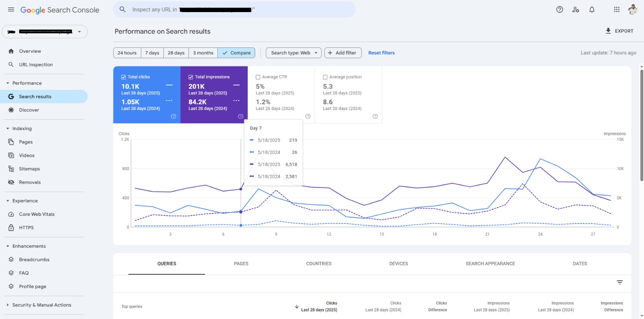Open the Google apps grid

[x=617, y=10]
